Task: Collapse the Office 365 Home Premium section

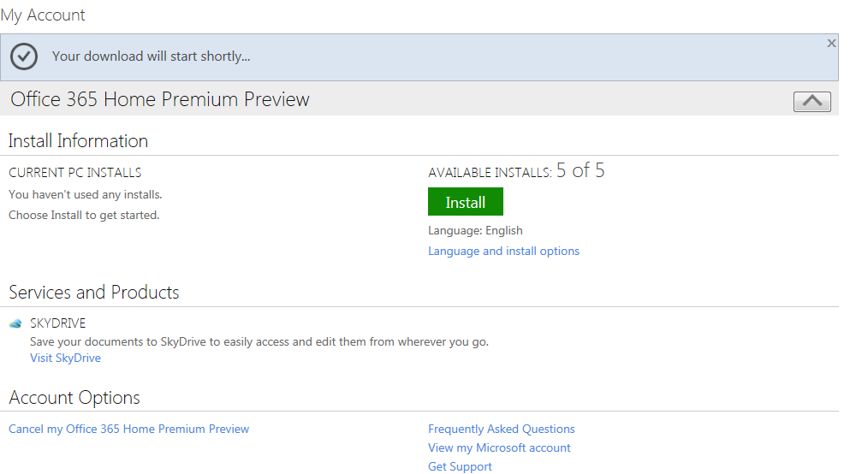Action: (x=812, y=101)
